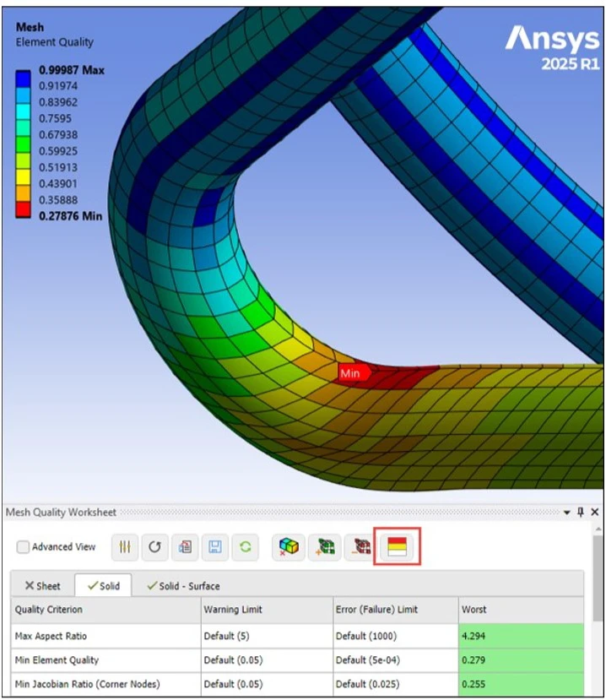
Task: Close the Mesh Quality Worksheet panel
Action: click(595, 512)
